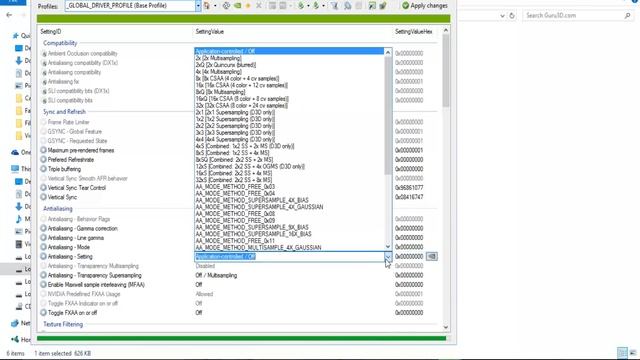The image size is (640, 360).
Task: Click gear icon of Vertical Sync row
Action: [x=43, y=197]
